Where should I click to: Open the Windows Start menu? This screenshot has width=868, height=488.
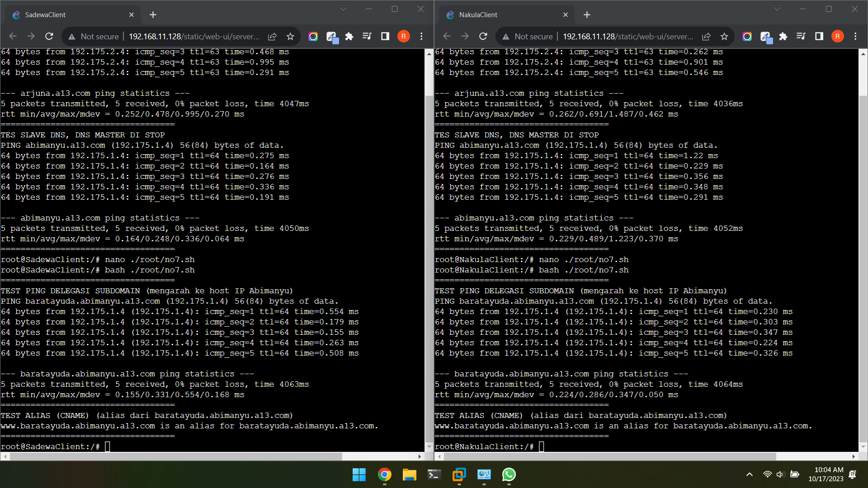tap(359, 475)
